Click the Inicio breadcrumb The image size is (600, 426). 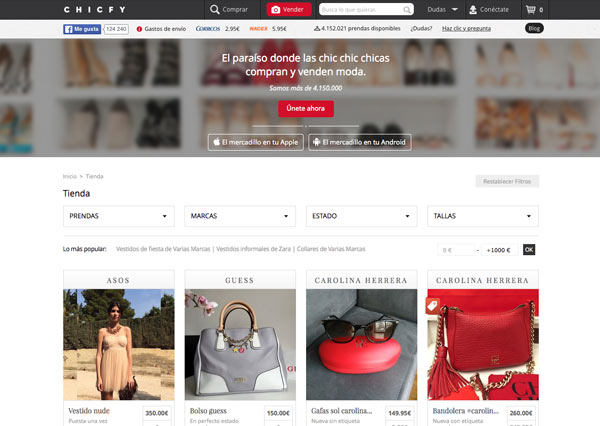click(70, 176)
